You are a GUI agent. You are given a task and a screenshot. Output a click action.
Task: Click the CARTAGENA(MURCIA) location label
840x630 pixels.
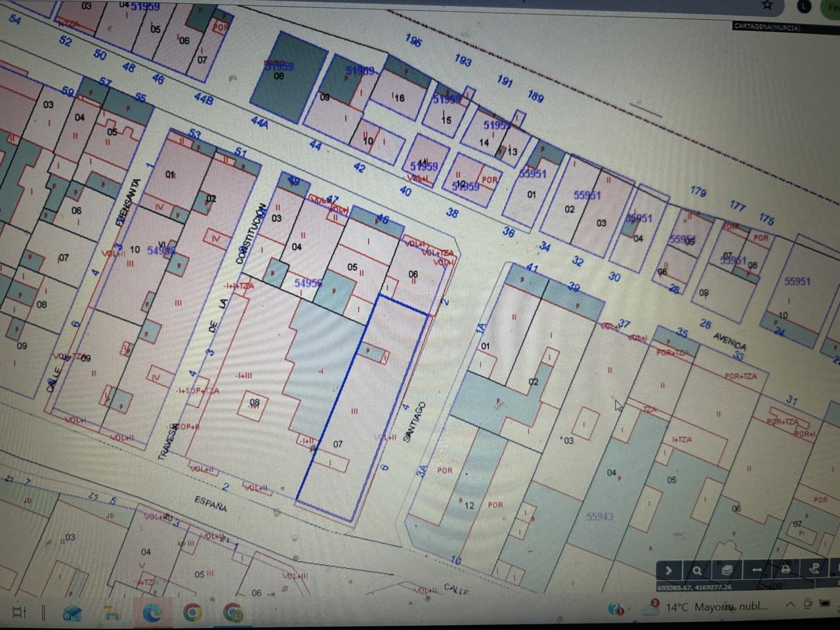(766, 27)
